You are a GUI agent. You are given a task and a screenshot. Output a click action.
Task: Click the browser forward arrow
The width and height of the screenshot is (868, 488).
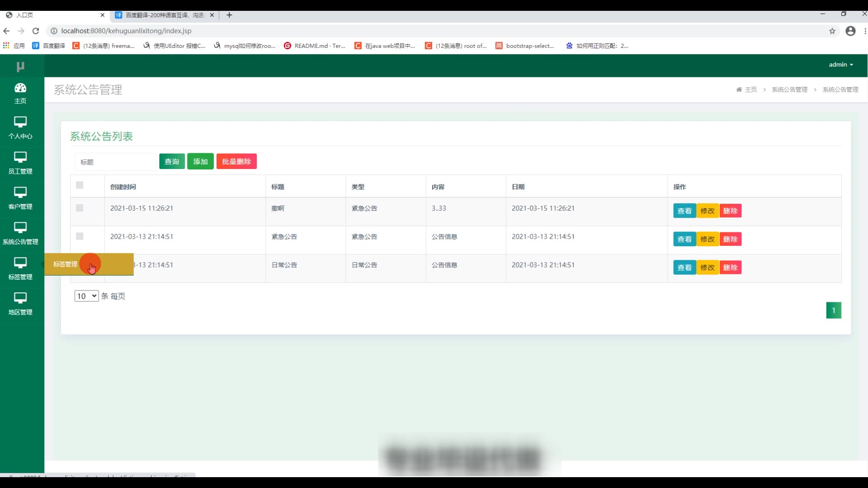coord(21,31)
